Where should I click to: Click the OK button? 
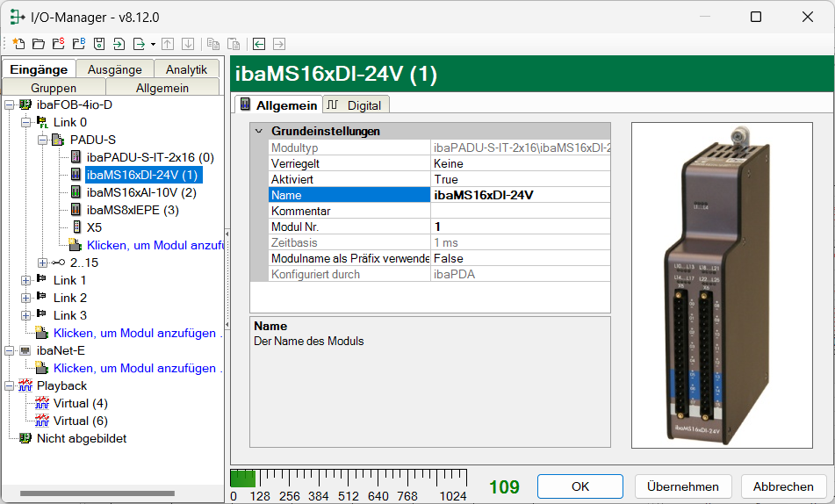579,486
